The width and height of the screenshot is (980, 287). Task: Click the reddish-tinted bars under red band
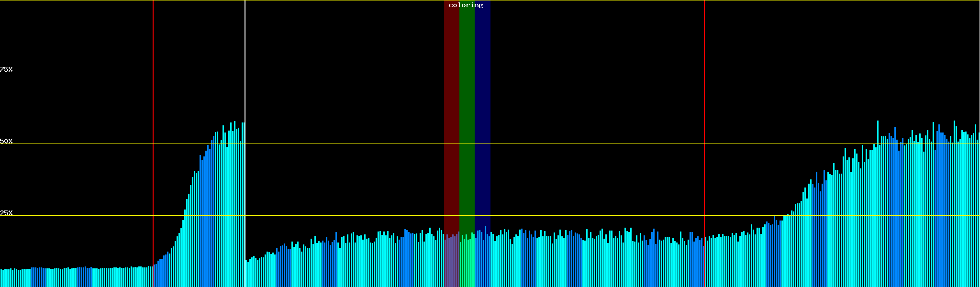[x=451, y=263]
